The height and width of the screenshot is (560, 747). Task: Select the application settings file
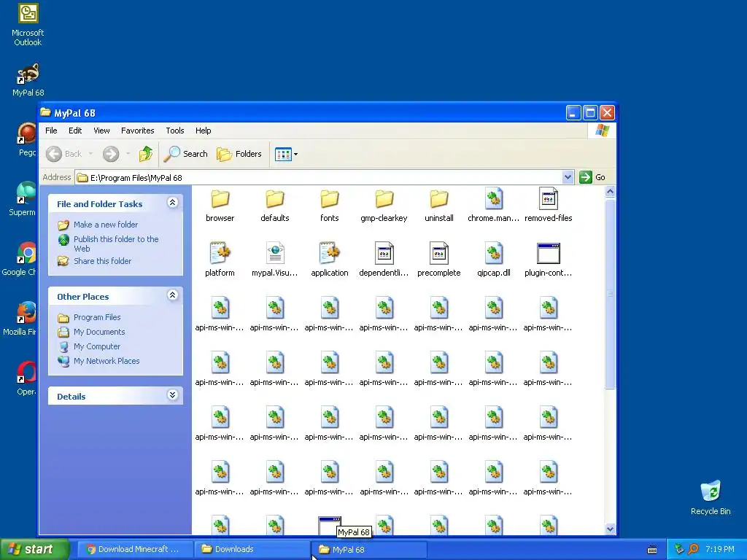tap(329, 260)
